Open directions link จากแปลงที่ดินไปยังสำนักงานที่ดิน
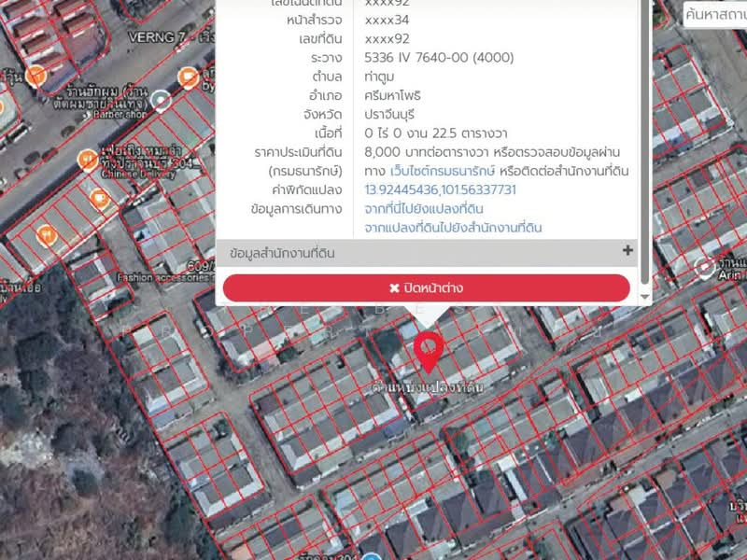The height and width of the screenshot is (560, 747). click(453, 227)
